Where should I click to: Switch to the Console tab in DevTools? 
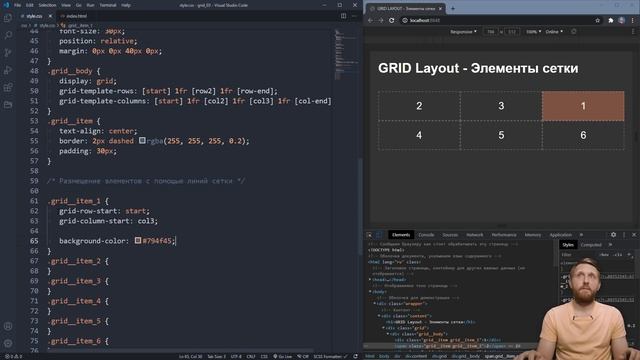[426, 235]
